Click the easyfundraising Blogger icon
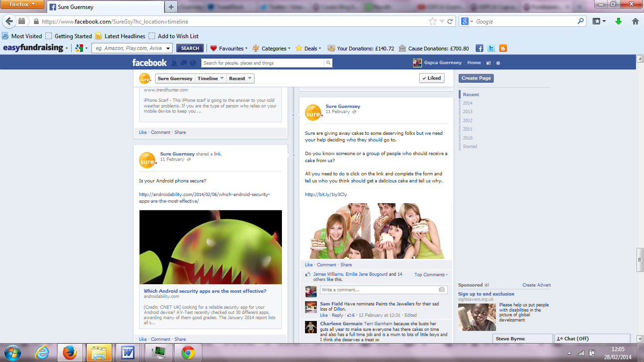Image resolution: width=644 pixels, height=362 pixels. [x=503, y=48]
